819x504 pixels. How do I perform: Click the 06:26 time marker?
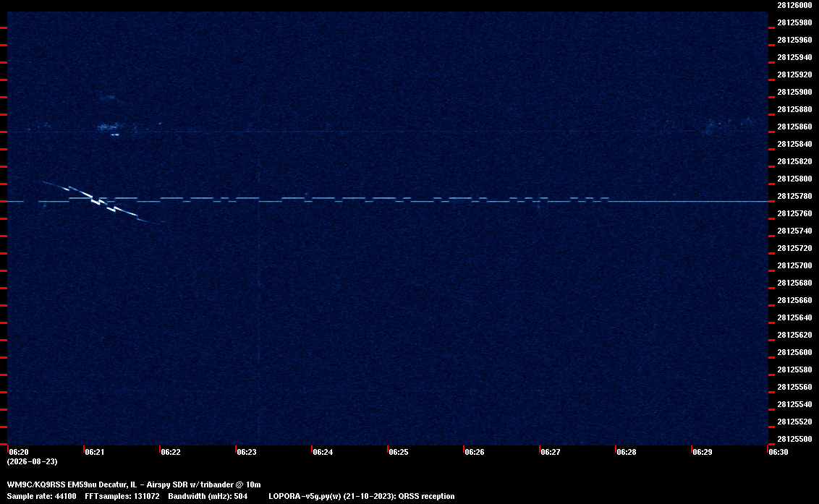click(x=475, y=452)
